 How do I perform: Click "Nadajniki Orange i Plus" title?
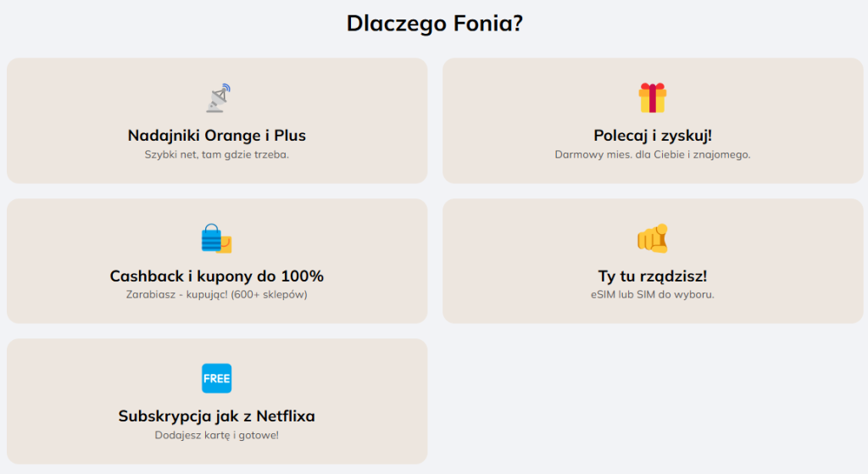pyautogui.click(x=217, y=135)
